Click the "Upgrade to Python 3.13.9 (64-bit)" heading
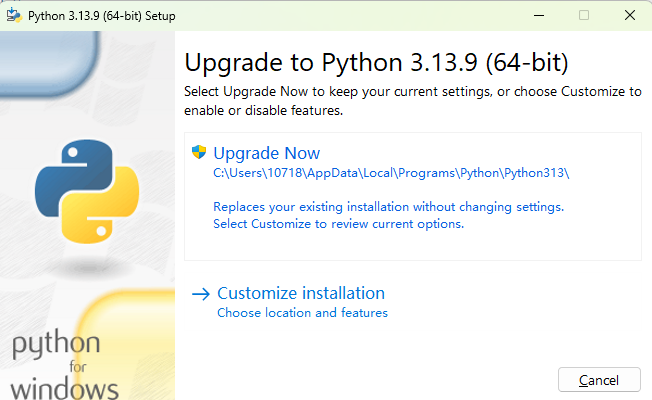Screen dimensions: 652x400 click(377, 62)
